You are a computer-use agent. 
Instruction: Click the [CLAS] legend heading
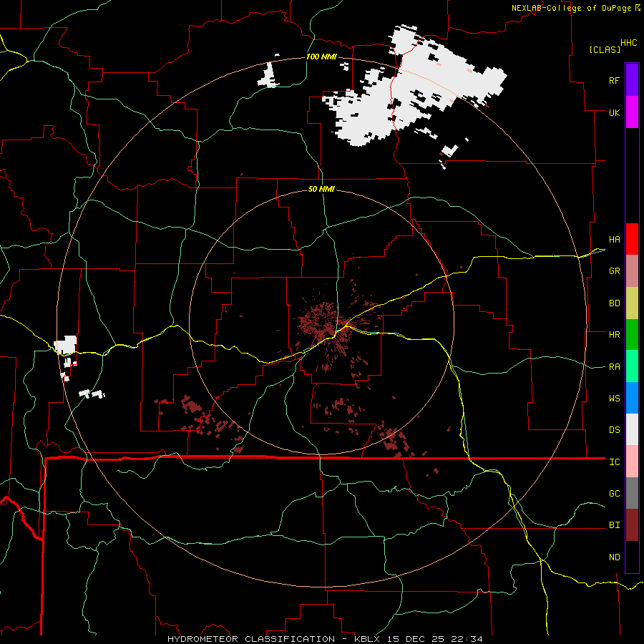(x=605, y=49)
